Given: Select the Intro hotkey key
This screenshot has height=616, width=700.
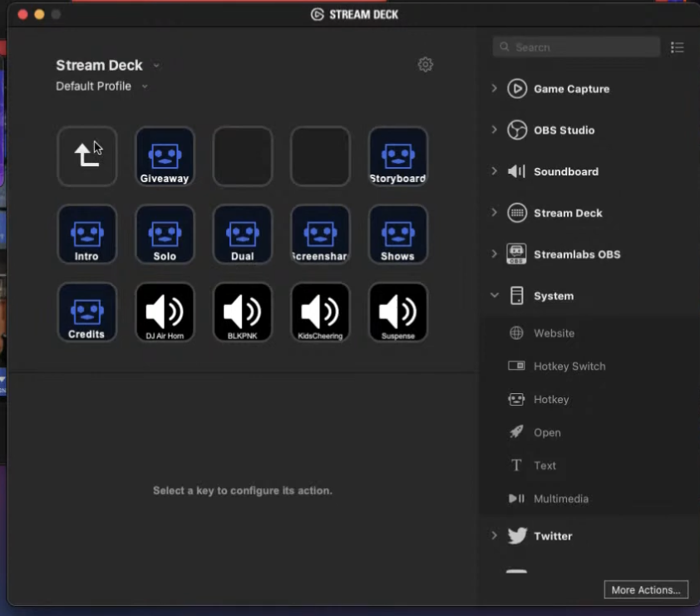Looking at the screenshot, I should point(87,234).
